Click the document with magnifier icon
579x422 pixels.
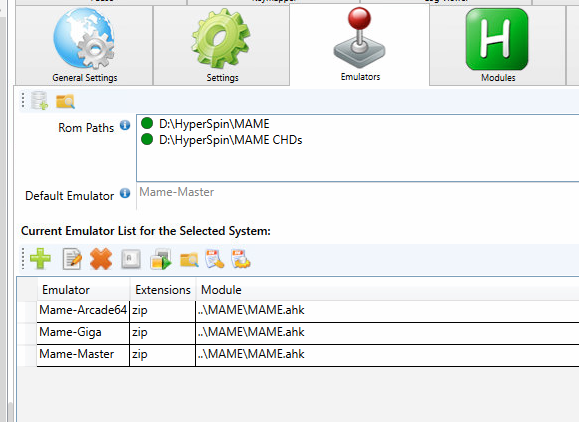[x=215, y=259]
